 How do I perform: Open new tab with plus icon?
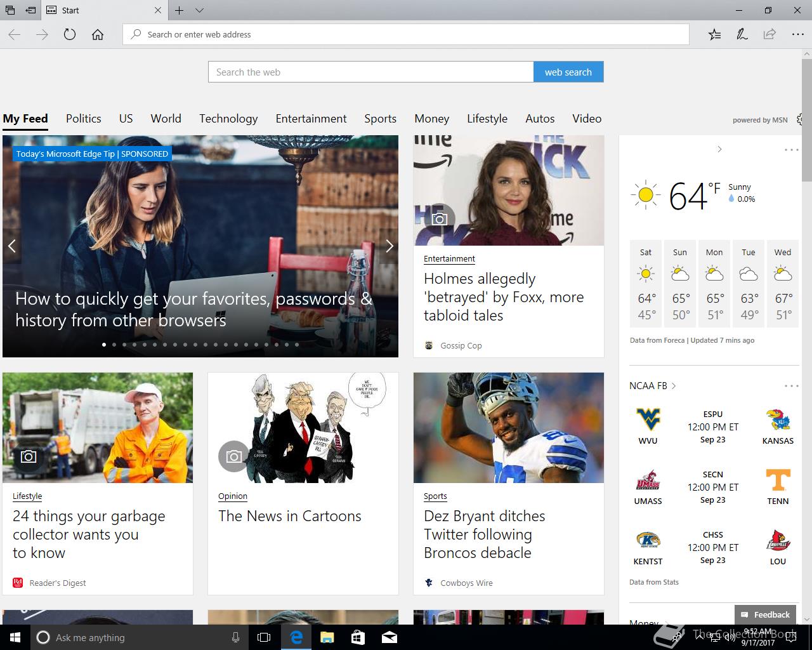click(x=180, y=10)
